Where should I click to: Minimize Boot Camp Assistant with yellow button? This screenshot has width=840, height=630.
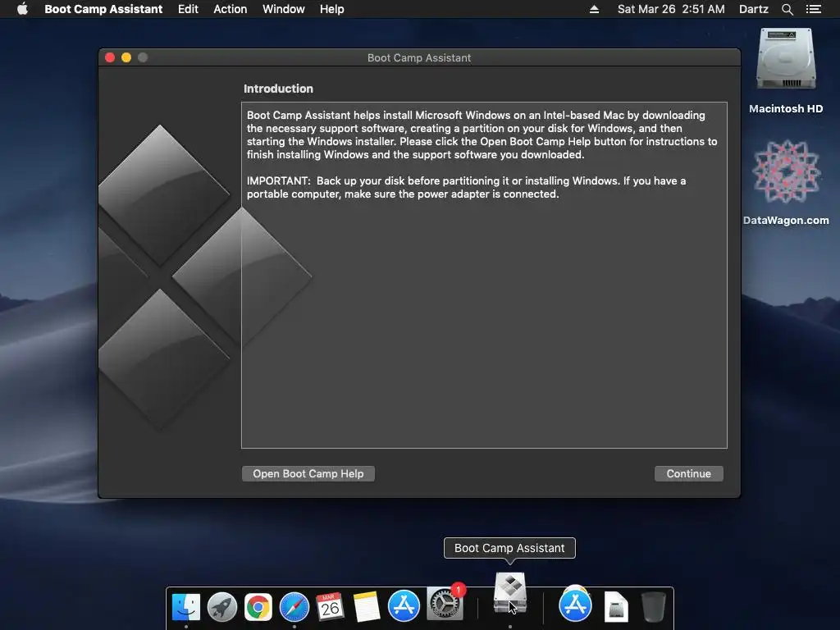(x=126, y=57)
